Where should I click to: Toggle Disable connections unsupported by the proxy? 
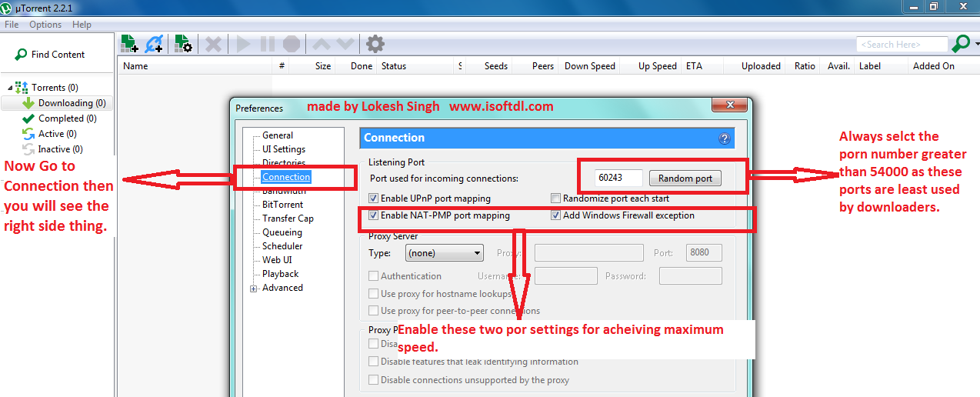(x=373, y=380)
